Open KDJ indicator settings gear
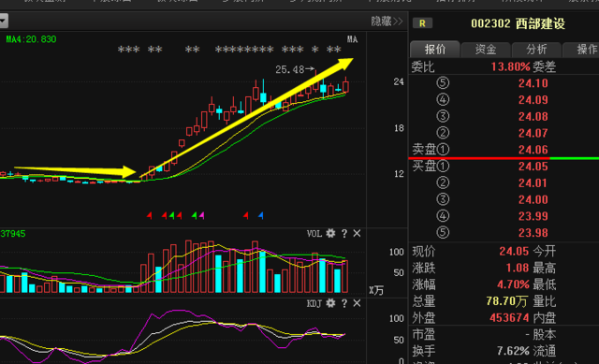 point(330,303)
